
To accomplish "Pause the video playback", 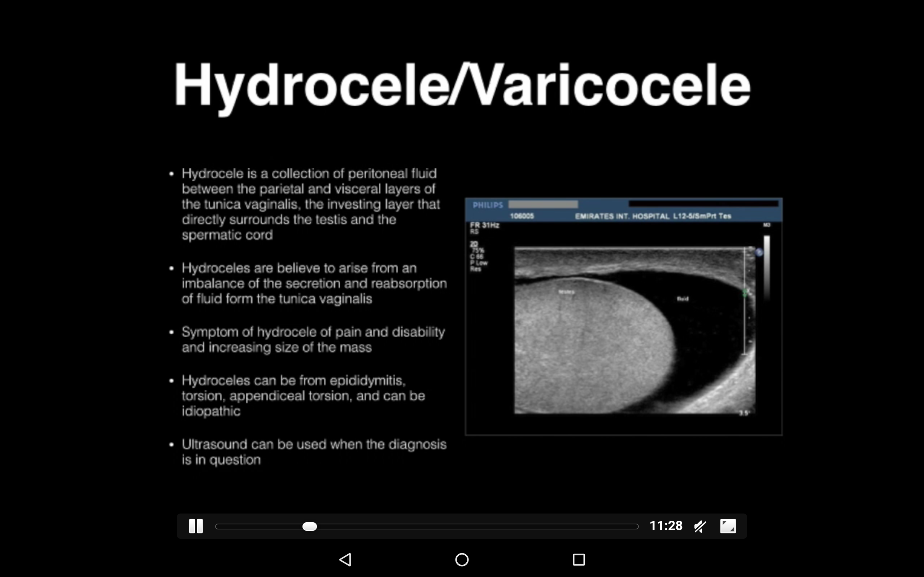I will pos(196,526).
